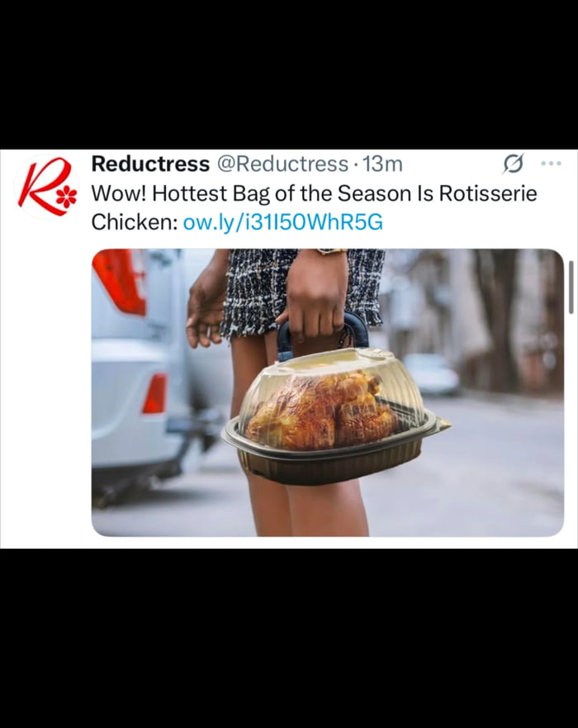
Task: Click the blurred parked car in background
Action: coord(432,374)
